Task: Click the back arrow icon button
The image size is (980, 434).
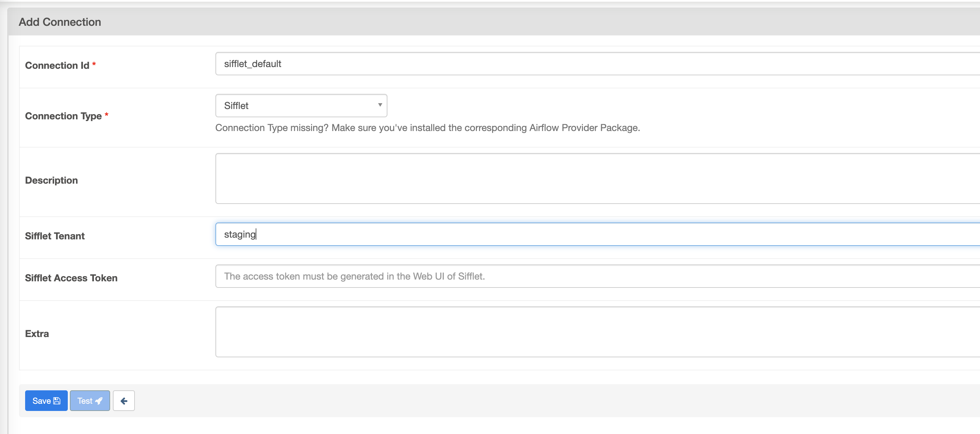Action: pyautogui.click(x=124, y=401)
